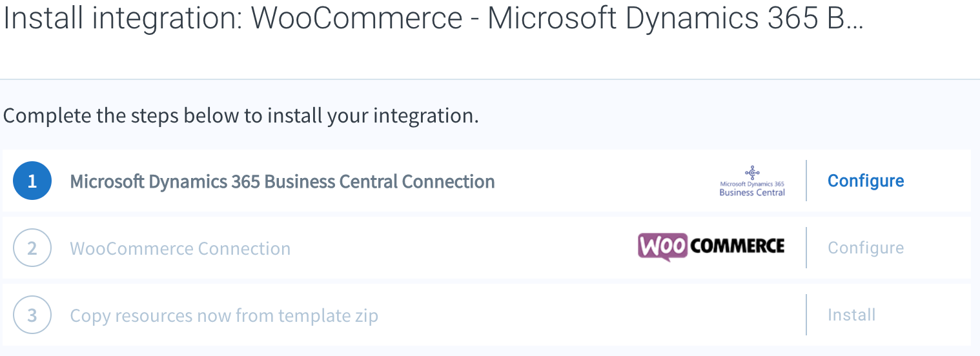Click the WooCommerce logo
The width and height of the screenshot is (980, 356).
click(x=711, y=247)
